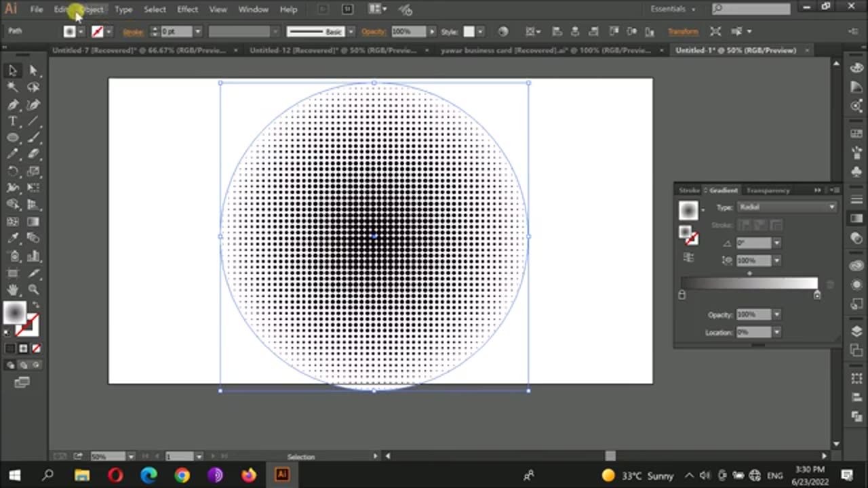
Task: Swap fill and stroke colors
Action: point(36,304)
